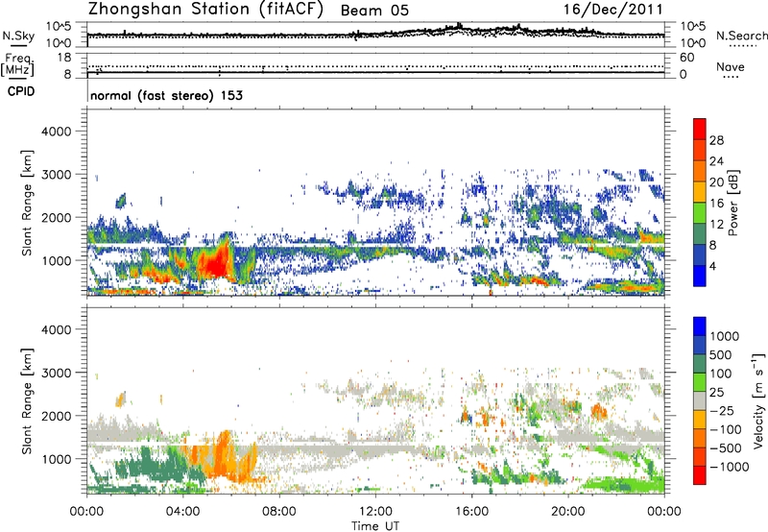This screenshot has height=532, width=768.
Task: Click the 20 label on power colorbar
Action: coord(716,182)
